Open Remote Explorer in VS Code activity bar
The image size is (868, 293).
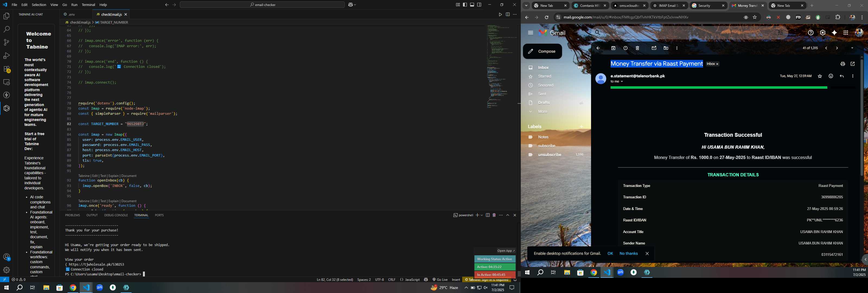[7, 82]
